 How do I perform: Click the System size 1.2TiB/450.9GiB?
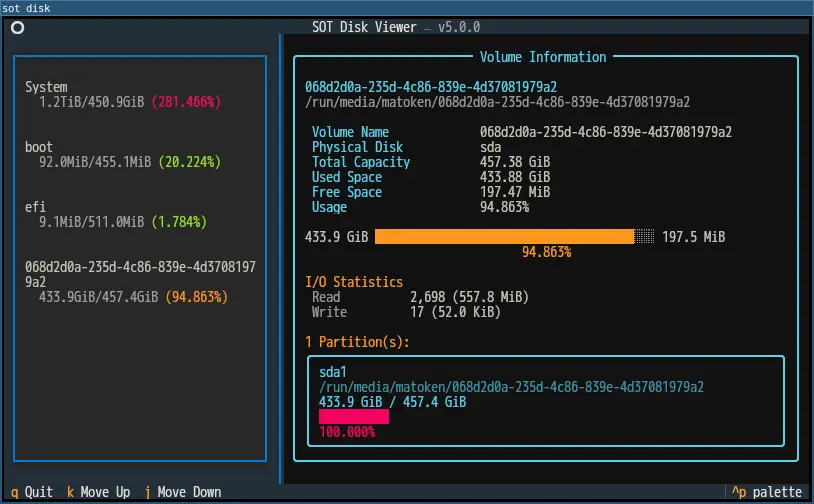(91, 102)
